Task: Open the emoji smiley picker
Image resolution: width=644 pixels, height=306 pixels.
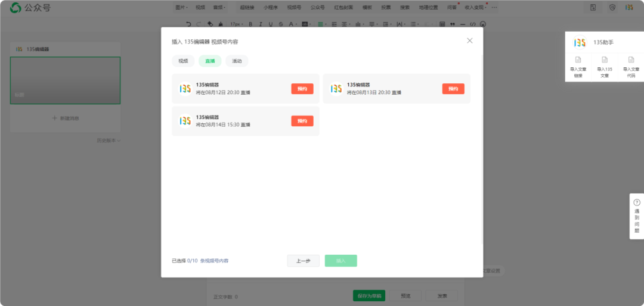Action: [x=483, y=24]
